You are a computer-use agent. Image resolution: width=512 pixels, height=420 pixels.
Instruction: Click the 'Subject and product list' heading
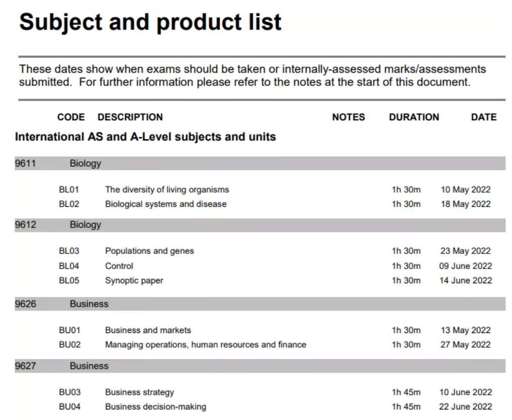pos(150,22)
